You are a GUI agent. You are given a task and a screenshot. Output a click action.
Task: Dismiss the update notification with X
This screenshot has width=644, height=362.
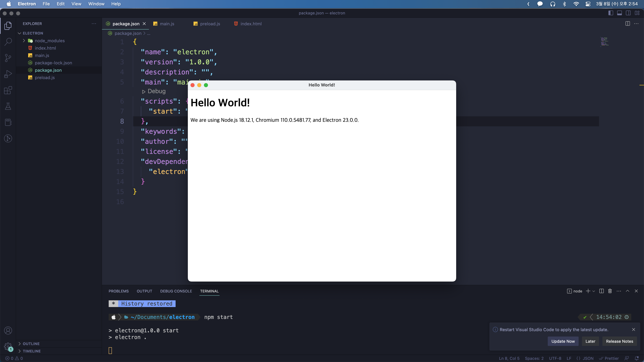coord(633,330)
